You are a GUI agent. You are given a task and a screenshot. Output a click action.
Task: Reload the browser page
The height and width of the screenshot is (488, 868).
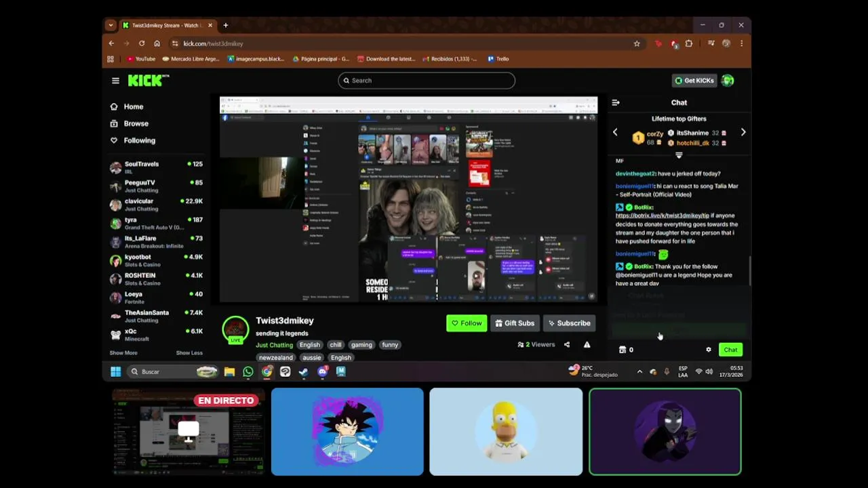142,43
